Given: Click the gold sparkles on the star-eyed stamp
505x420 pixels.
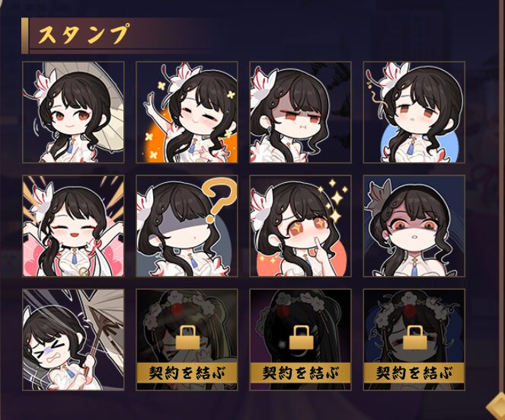Looking at the screenshot, I should (335, 200).
